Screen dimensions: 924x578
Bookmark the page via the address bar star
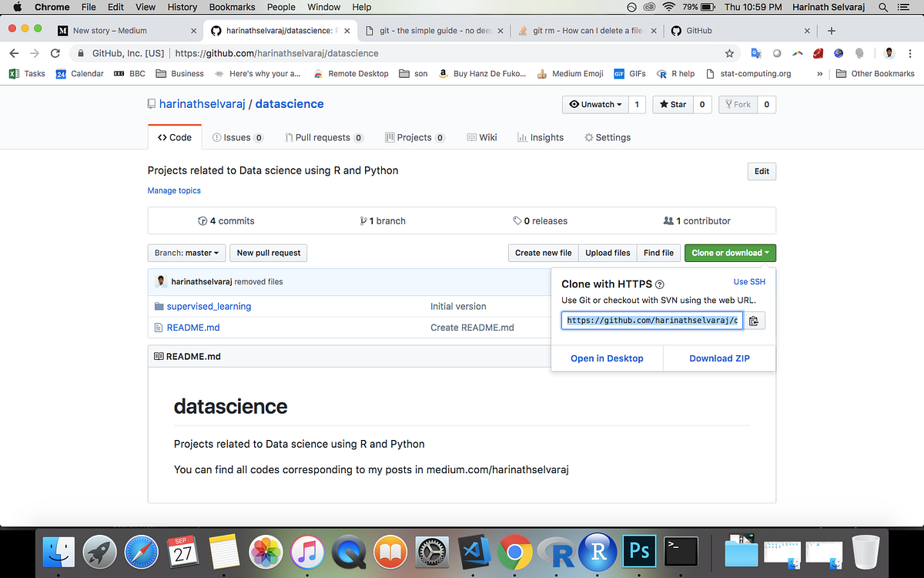click(729, 54)
